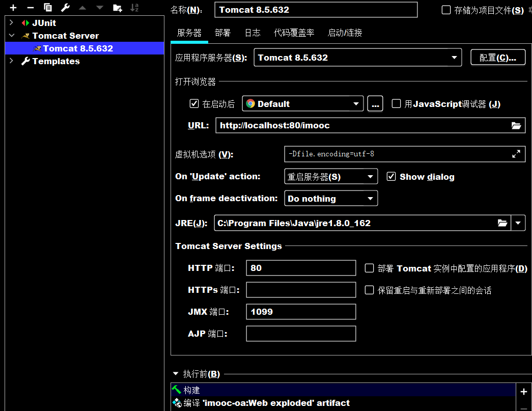Switch to the 启动/连接 tab
The image size is (532, 411).
point(345,33)
